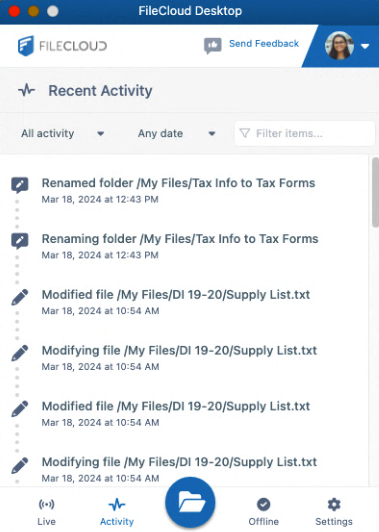Click the rename icon beside Renaming folder entry
The width and height of the screenshot is (379, 532).
[20, 241]
